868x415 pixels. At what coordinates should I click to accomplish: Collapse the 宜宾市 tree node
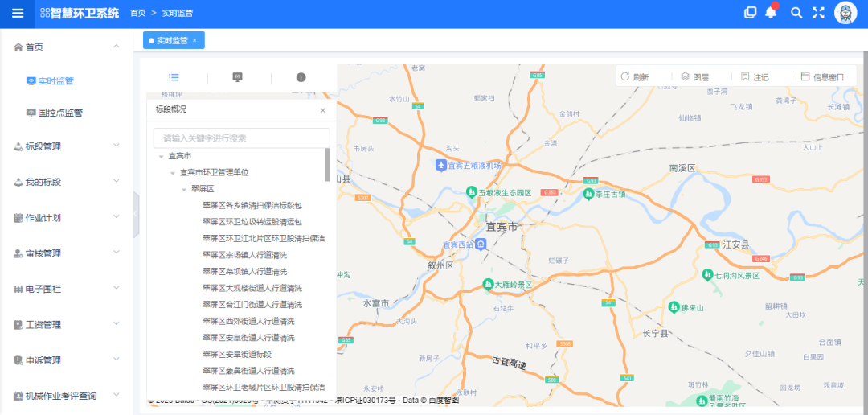coord(162,156)
